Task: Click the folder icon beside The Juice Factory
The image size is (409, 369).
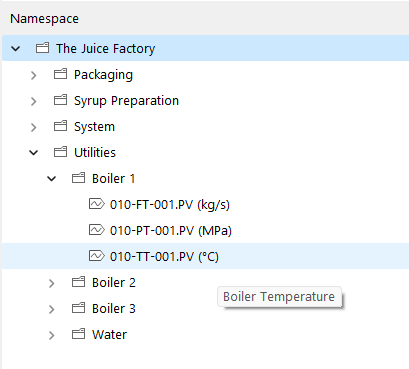Action: 42,48
